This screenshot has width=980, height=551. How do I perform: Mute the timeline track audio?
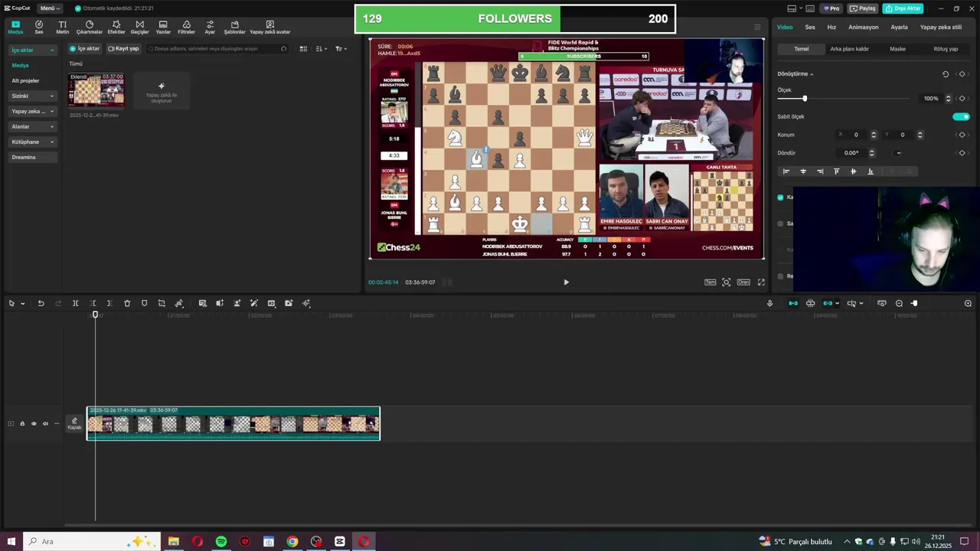pos(45,424)
